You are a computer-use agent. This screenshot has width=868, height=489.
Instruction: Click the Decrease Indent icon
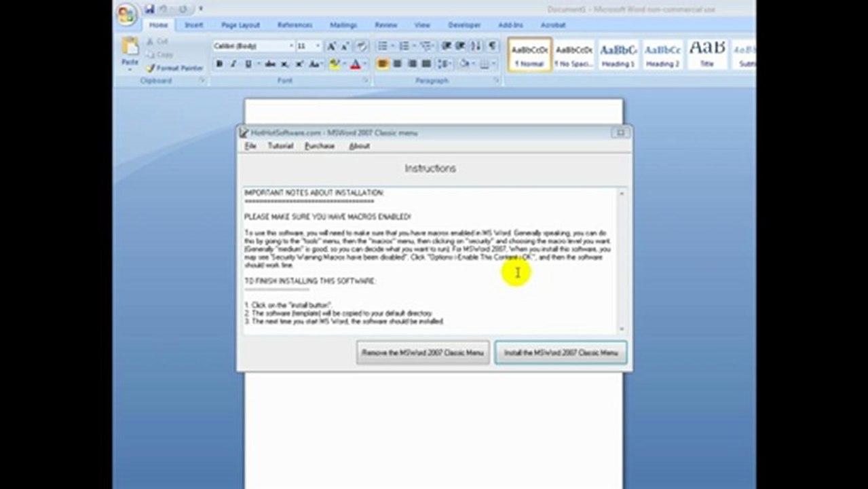tap(447, 46)
